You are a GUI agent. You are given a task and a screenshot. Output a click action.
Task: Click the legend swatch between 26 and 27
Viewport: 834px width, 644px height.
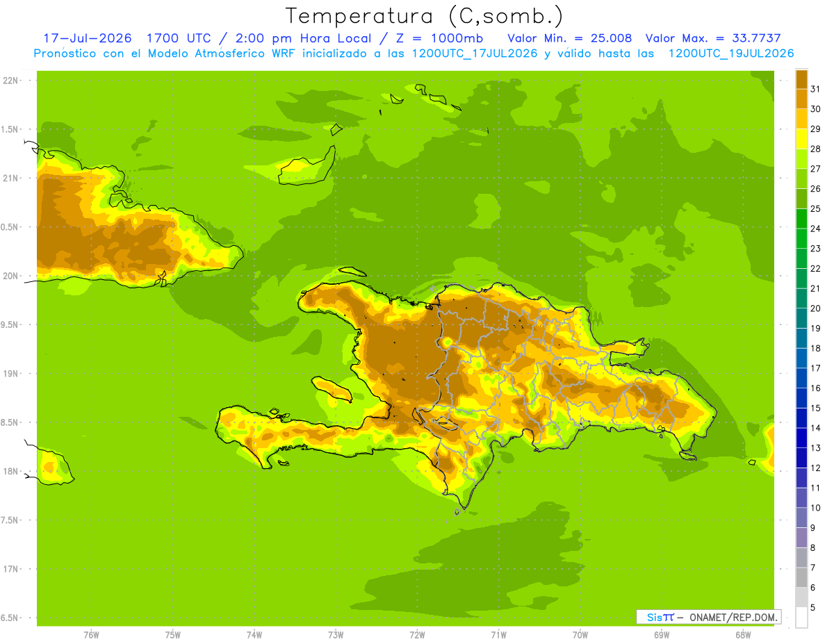click(x=801, y=179)
